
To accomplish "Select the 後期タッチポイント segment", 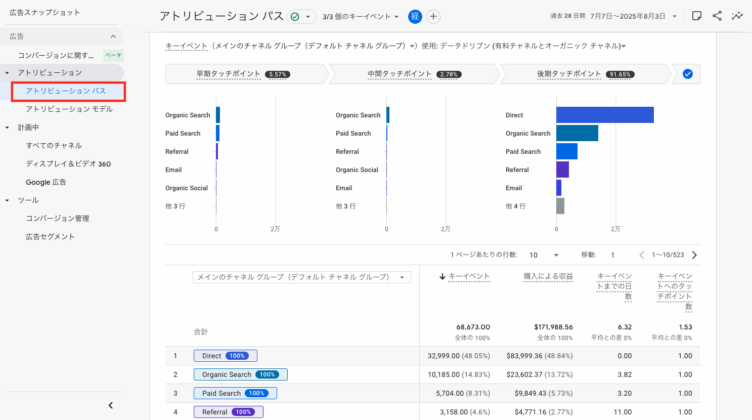I will click(x=585, y=74).
